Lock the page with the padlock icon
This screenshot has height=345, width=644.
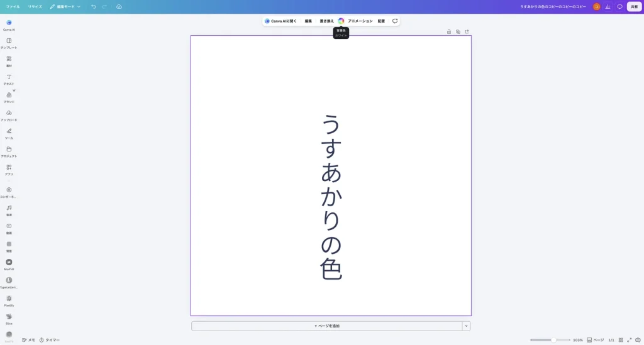(449, 31)
